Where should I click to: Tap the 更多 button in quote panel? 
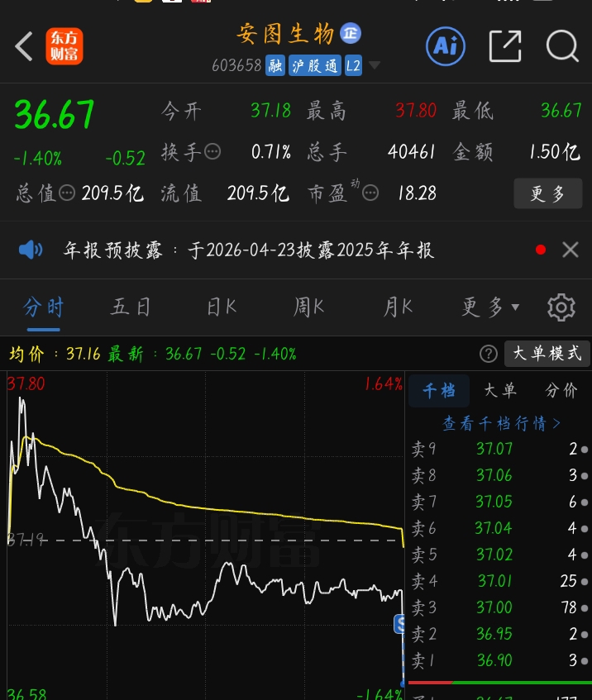click(548, 193)
